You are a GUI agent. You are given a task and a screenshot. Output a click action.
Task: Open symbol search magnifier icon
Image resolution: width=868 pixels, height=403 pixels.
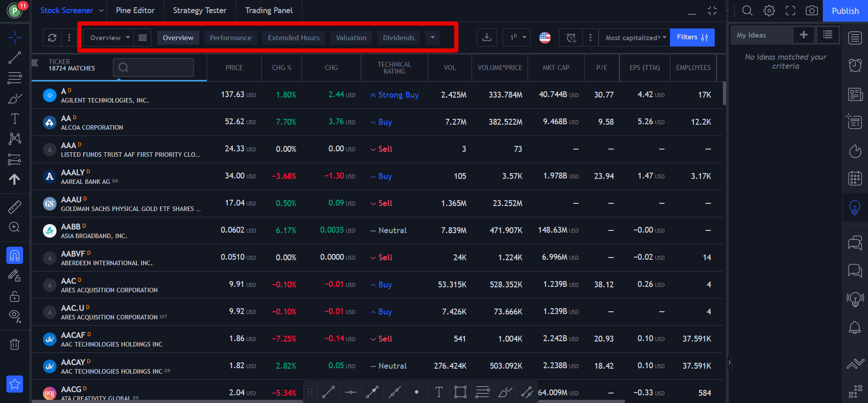pyautogui.click(x=747, y=11)
